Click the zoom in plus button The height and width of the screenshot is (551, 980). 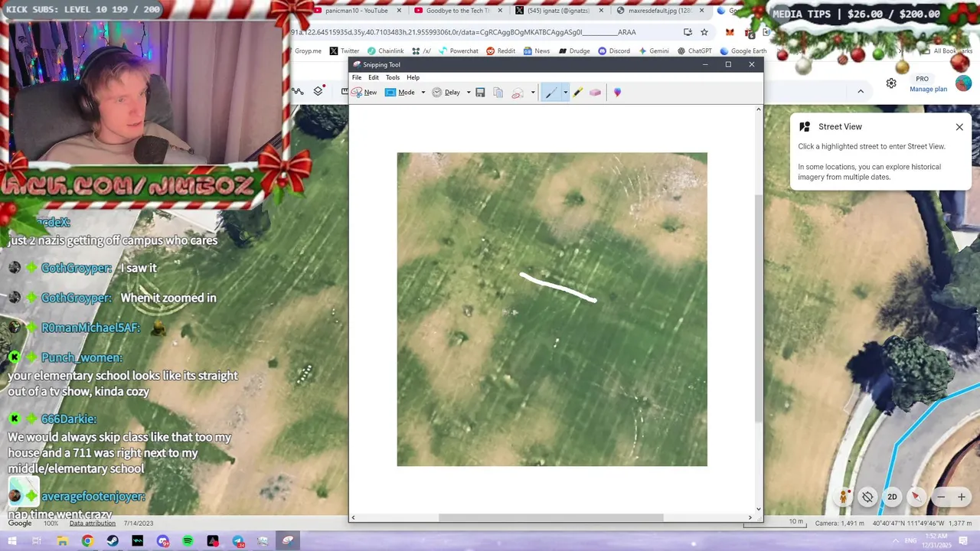(962, 497)
